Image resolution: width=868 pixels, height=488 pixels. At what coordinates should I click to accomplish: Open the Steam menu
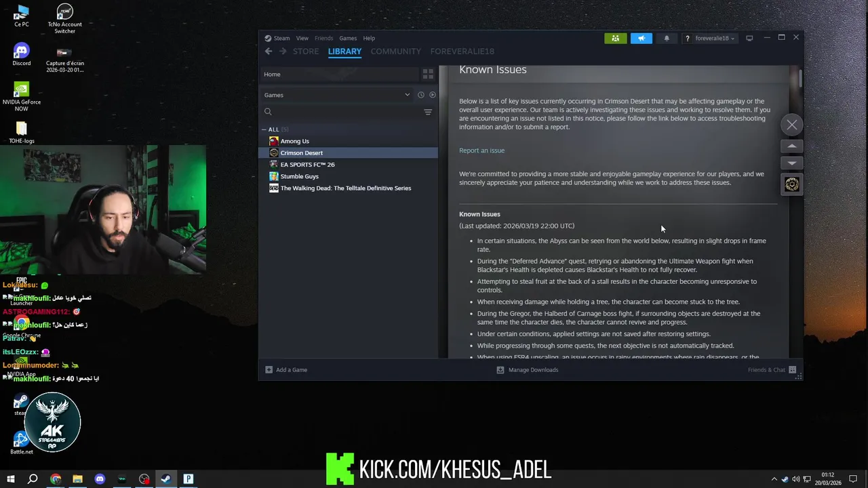point(277,38)
